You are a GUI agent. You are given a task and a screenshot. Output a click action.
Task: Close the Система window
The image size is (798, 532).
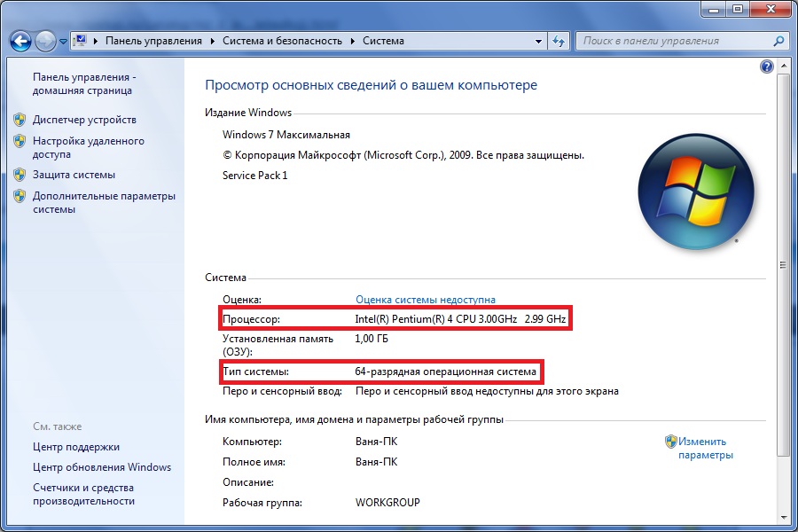click(x=771, y=9)
